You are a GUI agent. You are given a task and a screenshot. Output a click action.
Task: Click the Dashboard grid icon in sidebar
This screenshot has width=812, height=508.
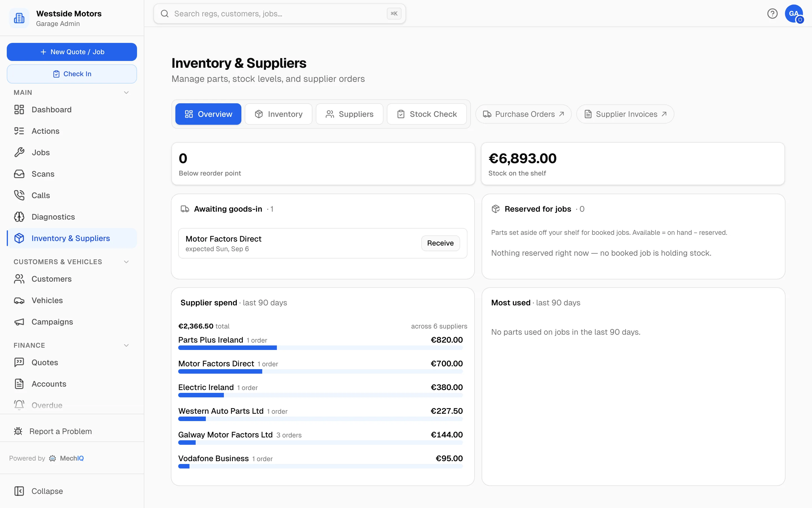click(x=19, y=110)
